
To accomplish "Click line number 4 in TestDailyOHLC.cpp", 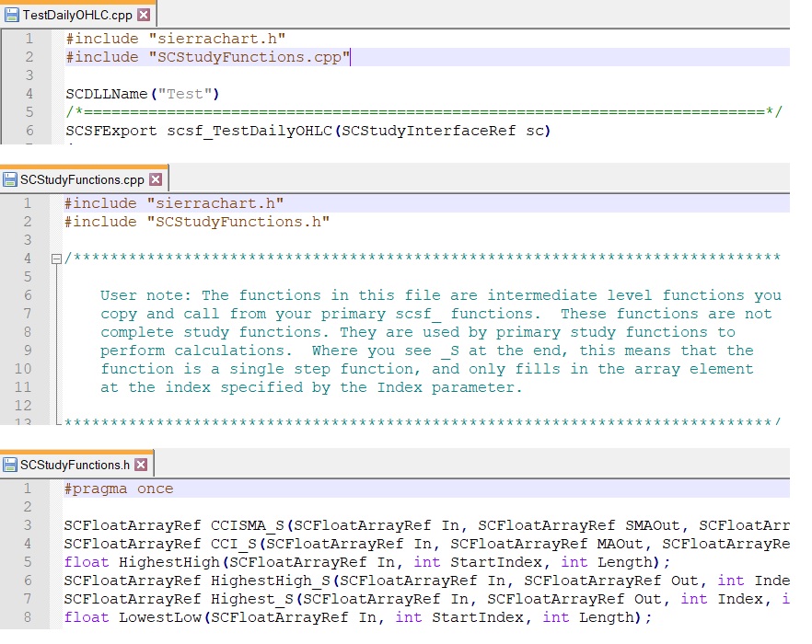I will (x=29, y=94).
